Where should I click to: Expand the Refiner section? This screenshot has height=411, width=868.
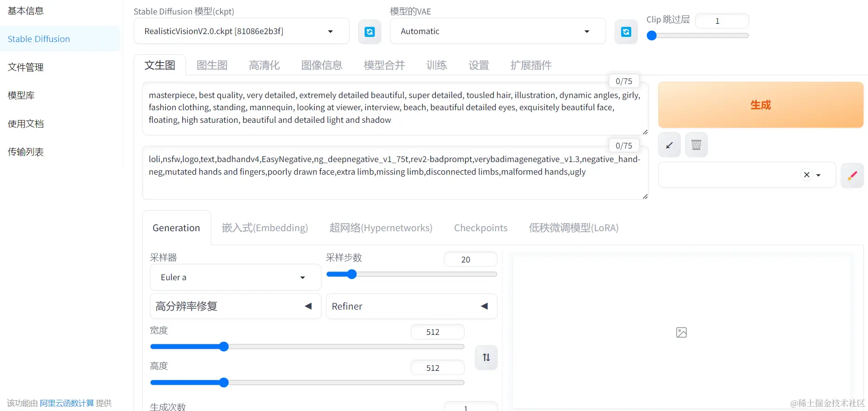(x=412, y=306)
